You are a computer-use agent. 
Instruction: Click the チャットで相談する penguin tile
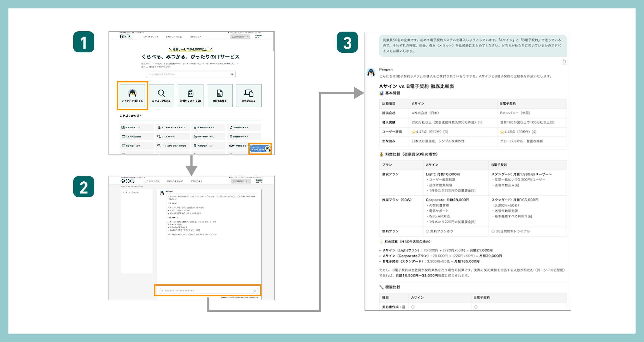coord(132,96)
